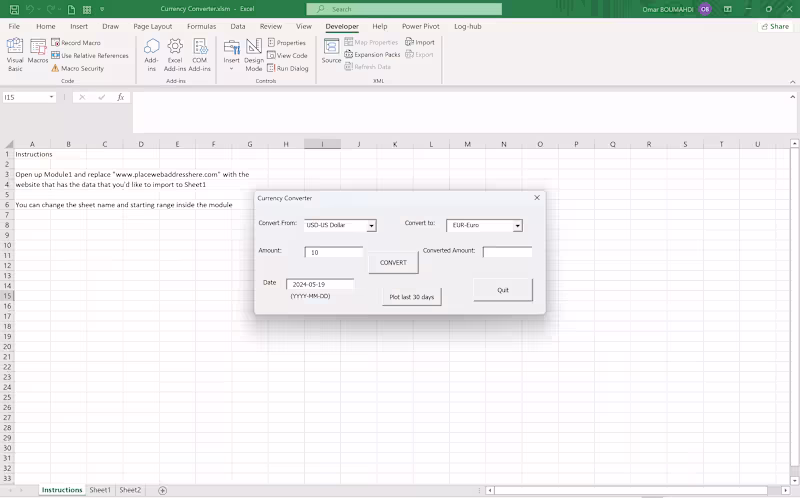Collapse the ribbon with the chevron
The image size is (800, 498).
click(792, 82)
